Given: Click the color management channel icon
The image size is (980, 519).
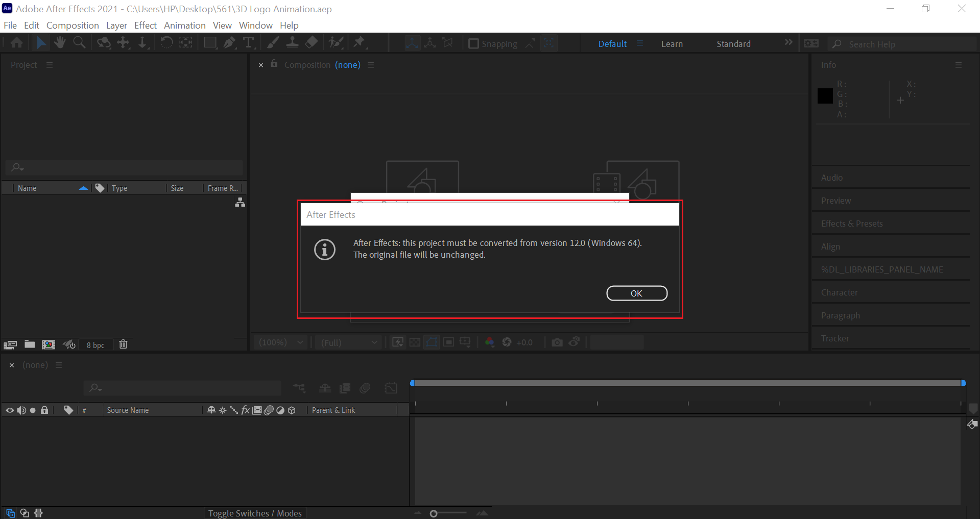Looking at the screenshot, I should coord(490,342).
